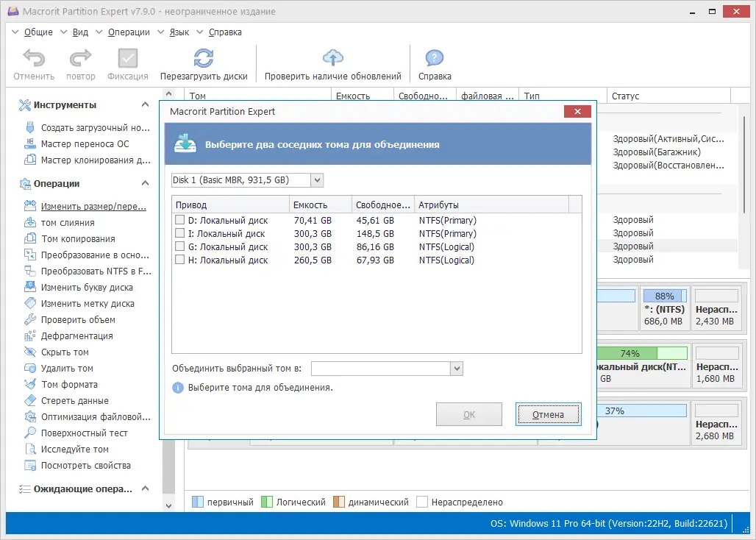Click the первичный legend color swatch
This screenshot has width=756, height=540.
[198, 502]
